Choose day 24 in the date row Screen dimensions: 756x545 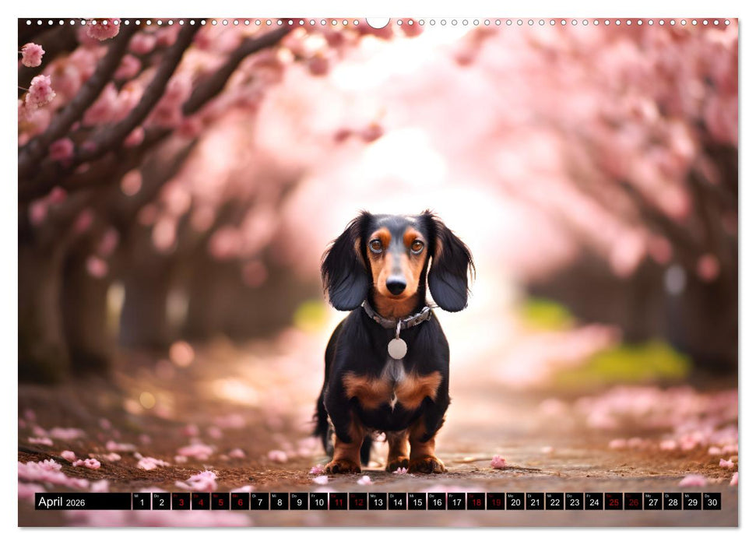click(593, 501)
